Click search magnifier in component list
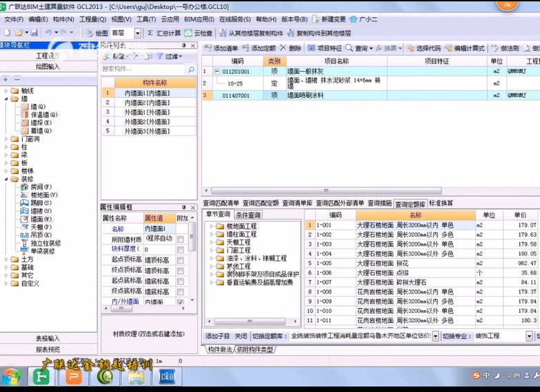 [x=190, y=69]
